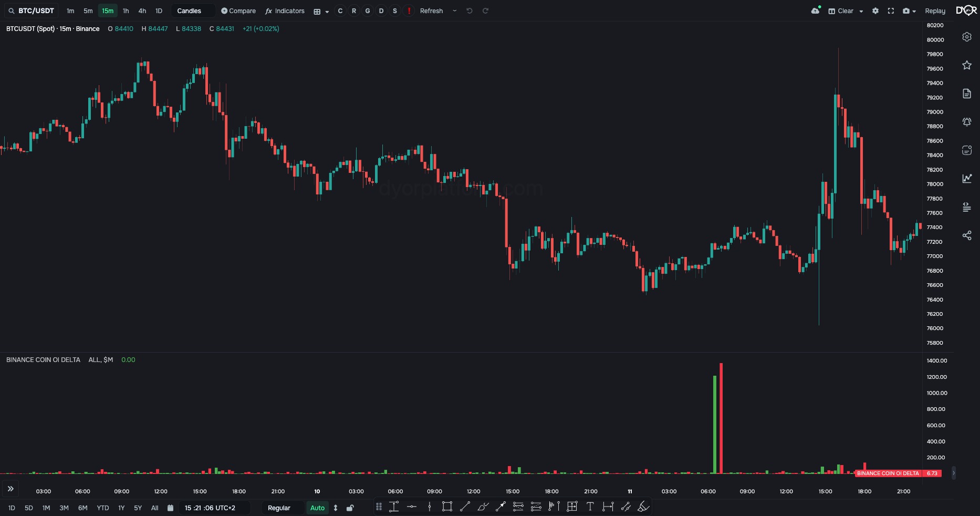Click the Refresh button
Image resolution: width=980 pixels, height=516 pixels.
(432, 11)
